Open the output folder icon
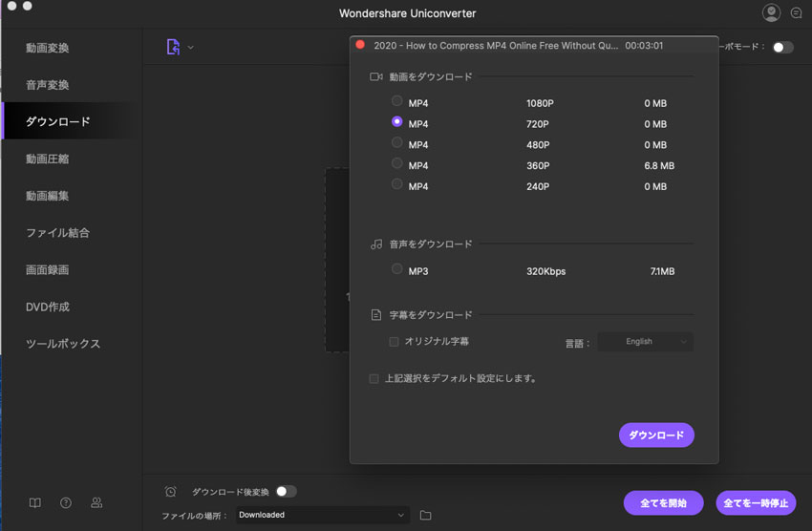The width and height of the screenshot is (812, 531). [x=426, y=515]
